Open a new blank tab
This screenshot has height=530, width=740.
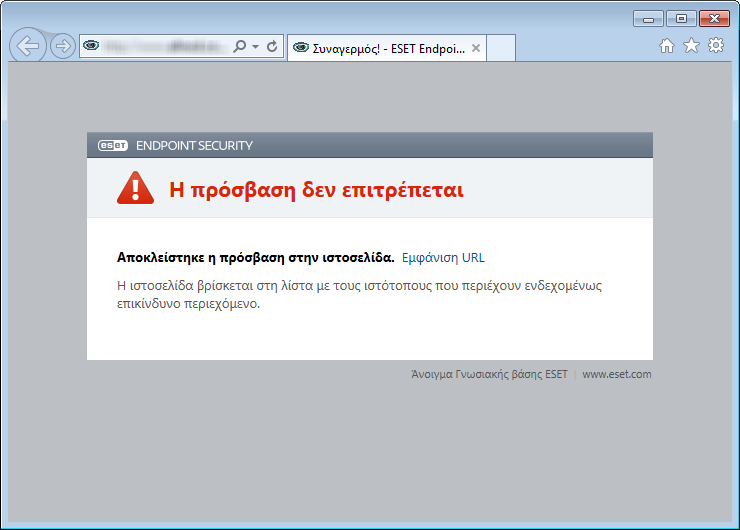[501, 48]
